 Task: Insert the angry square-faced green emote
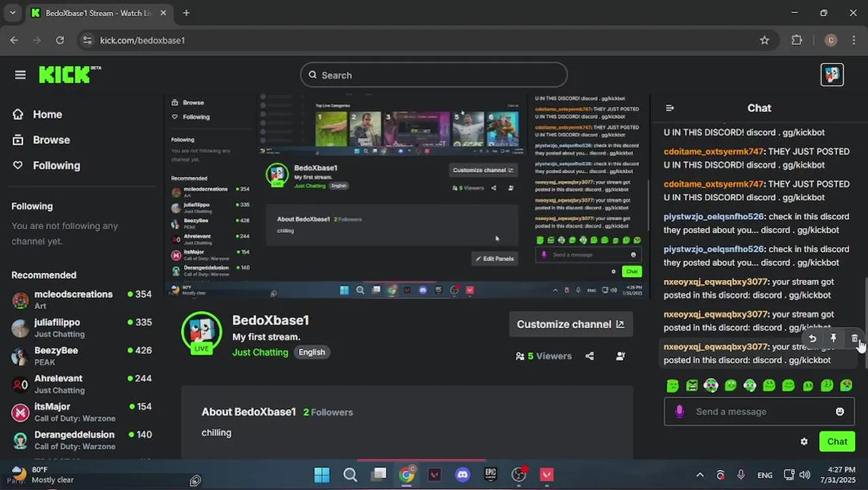click(x=692, y=386)
